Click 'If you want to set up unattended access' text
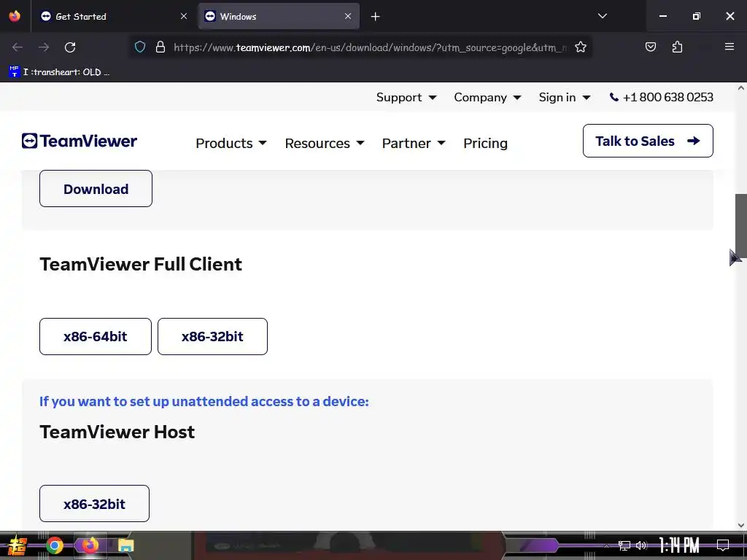Viewport: 747px width, 560px height. point(204,402)
